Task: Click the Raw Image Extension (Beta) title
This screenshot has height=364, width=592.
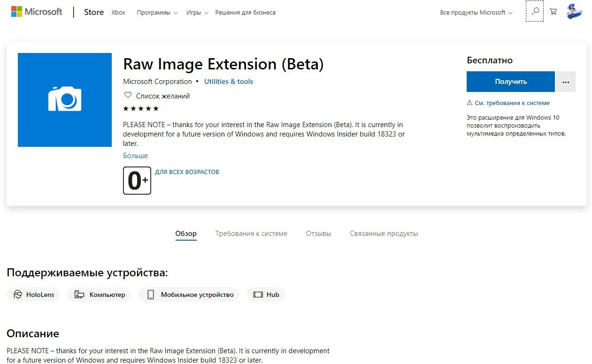Action: click(223, 64)
